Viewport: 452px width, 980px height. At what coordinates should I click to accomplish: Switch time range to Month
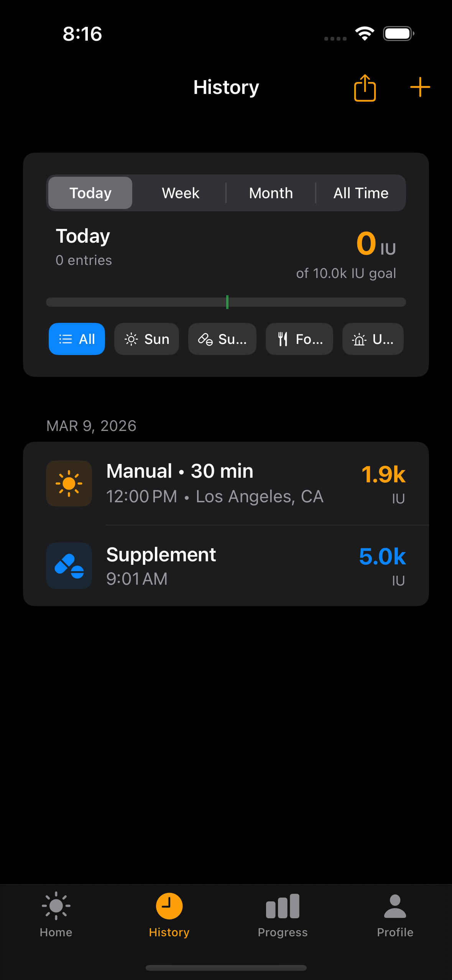pos(271,193)
